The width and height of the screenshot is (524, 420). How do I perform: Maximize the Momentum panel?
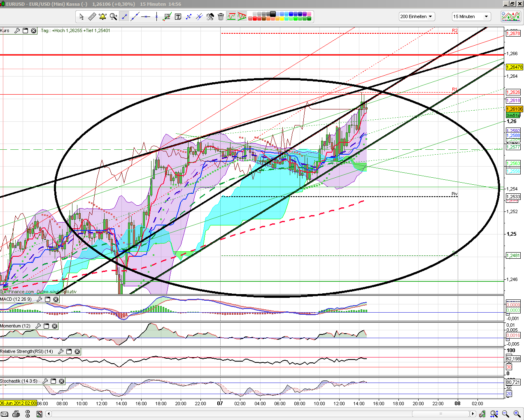tap(47, 326)
